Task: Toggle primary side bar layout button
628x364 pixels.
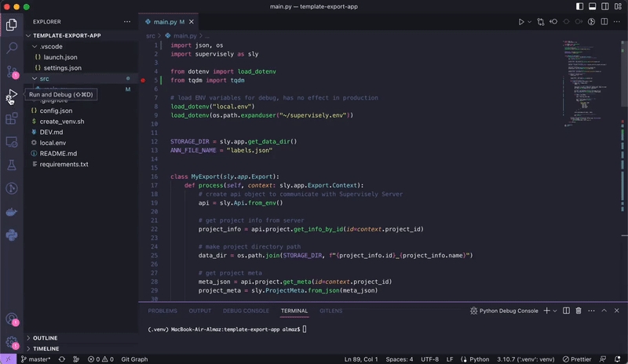Action: [579, 6]
